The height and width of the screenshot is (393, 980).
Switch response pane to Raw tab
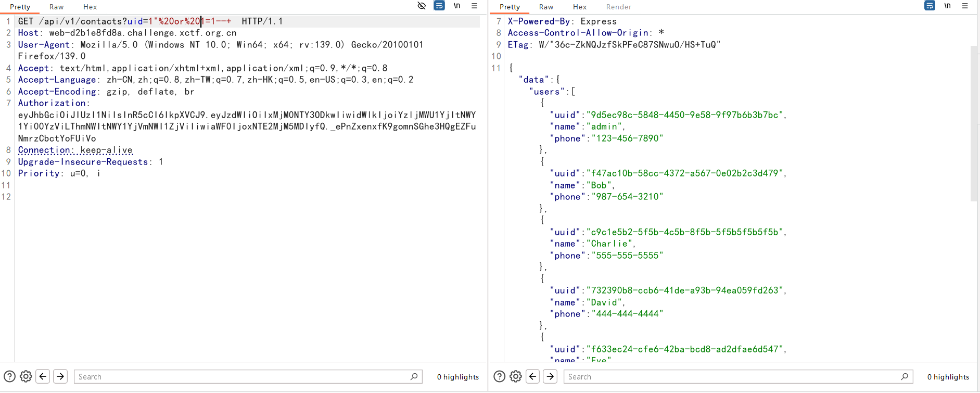(546, 7)
